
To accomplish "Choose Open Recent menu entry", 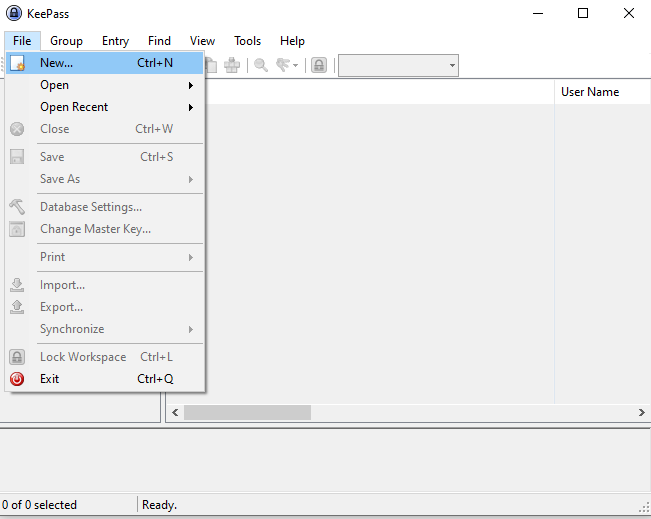I will click(105, 107).
